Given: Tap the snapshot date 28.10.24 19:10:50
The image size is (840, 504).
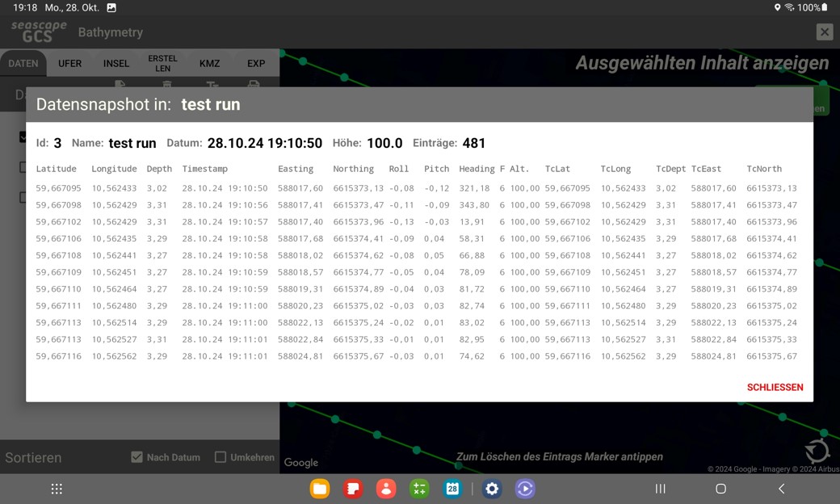Looking at the screenshot, I should click(x=265, y=143).
